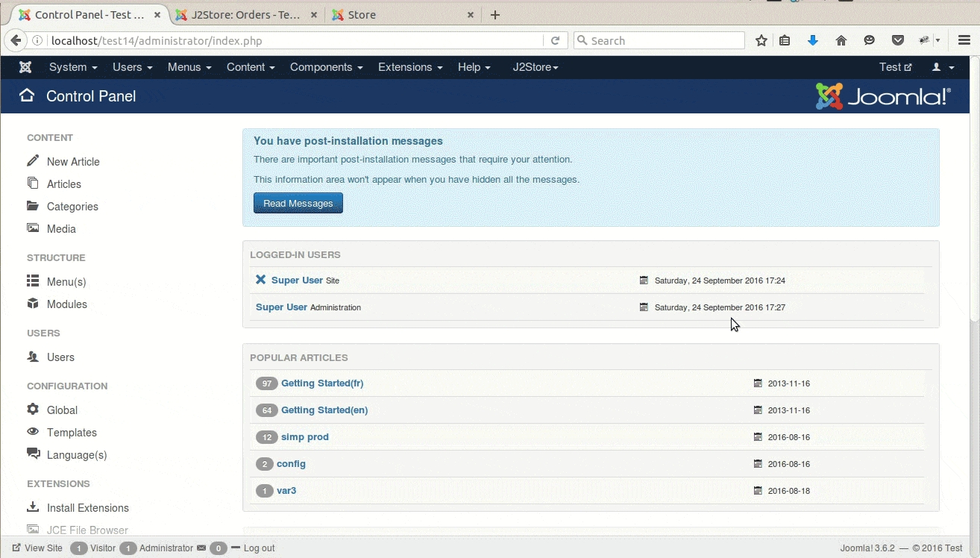Image resolution: width=980 pixels, height=558 pixels.
Task: Click the Log out link in footer
Action: point(259,548)
